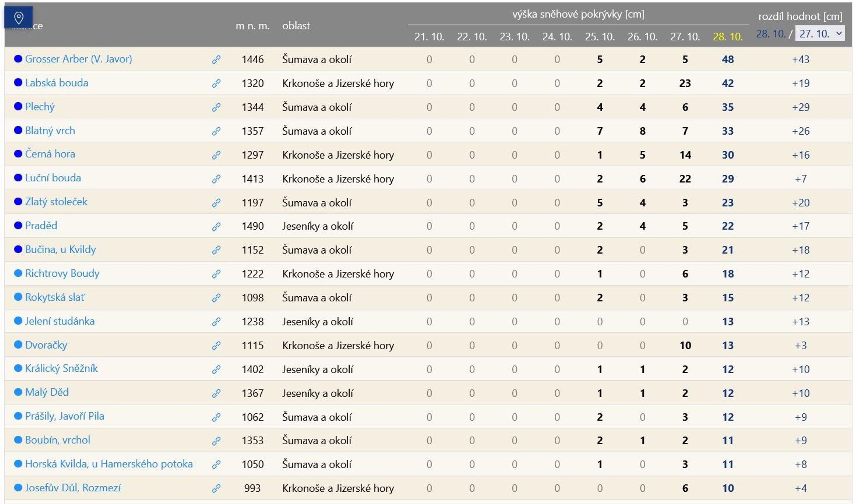Open the link icon for Grosser Arber

pos(216,60)
